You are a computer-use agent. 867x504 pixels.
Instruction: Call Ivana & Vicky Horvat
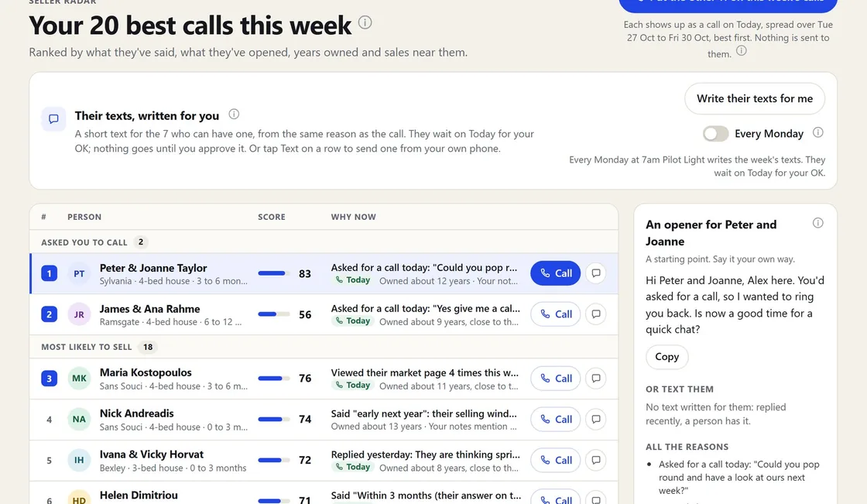click(555, 461)
